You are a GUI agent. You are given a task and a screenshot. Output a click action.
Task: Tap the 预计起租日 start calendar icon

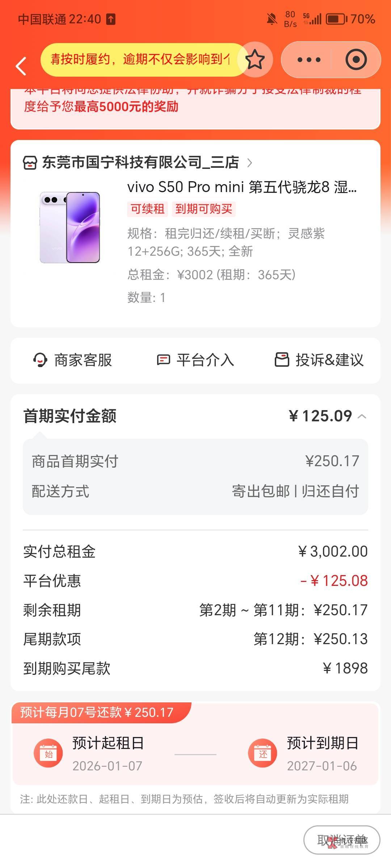(x=48, y=754)
